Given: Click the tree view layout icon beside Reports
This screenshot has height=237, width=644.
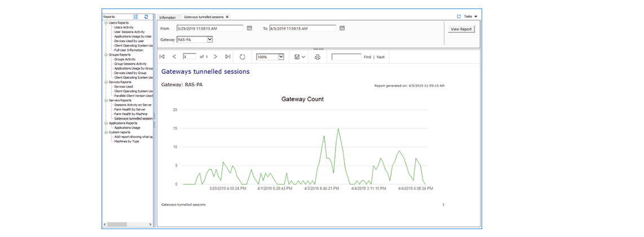Looking at the screenshot, I should click(x=135, y=17).
